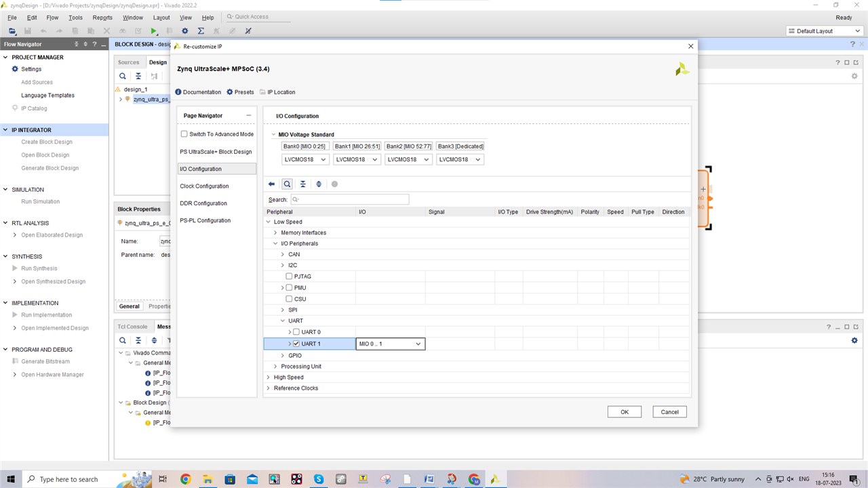Expand the Reference Clocks section
The width and height of the screenshot is (868, 488).
269,388
